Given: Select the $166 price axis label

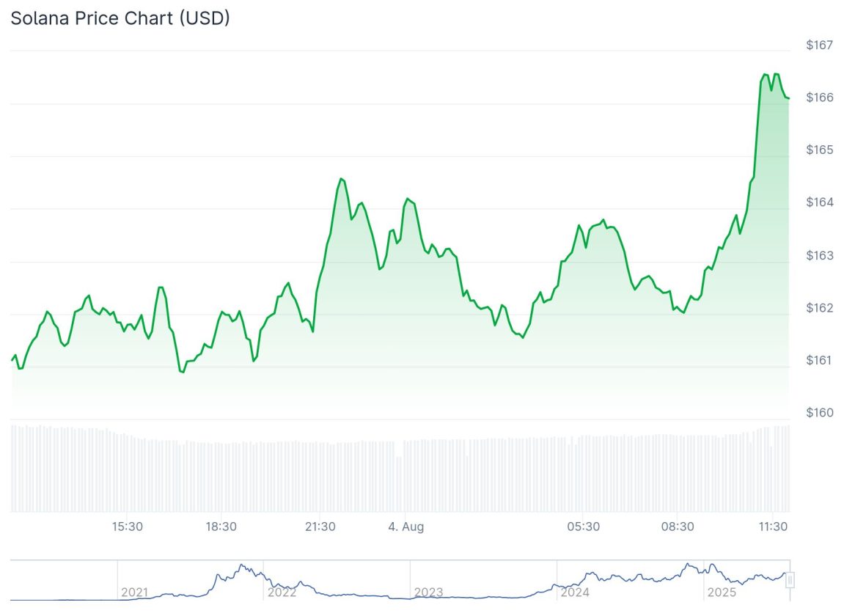Looking at the screenshot, I should click(819, 97).
